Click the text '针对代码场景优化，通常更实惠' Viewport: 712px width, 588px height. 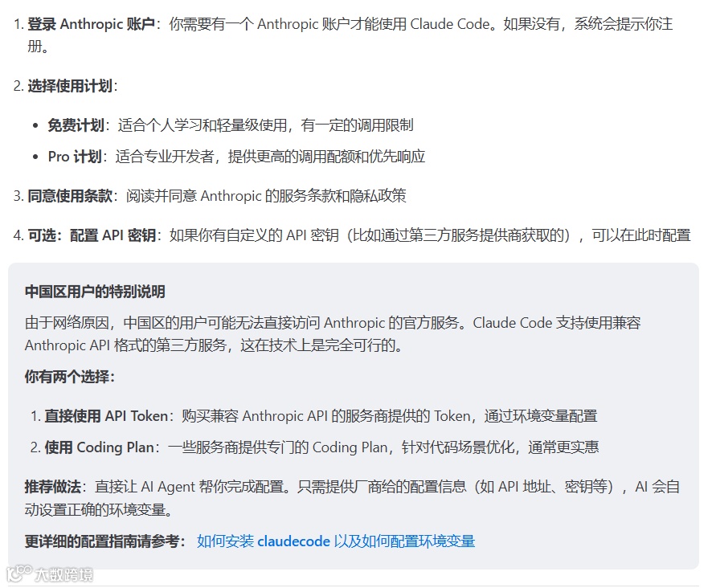click(501, 447)
